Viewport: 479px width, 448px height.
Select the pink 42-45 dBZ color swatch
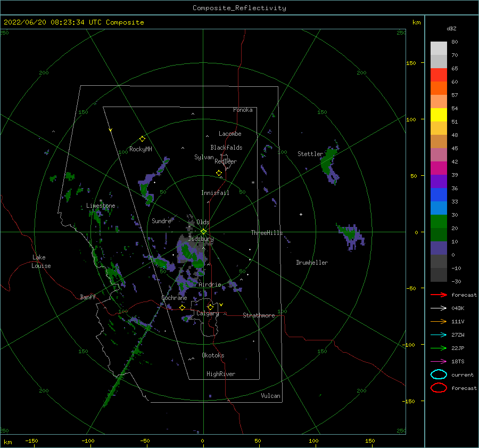(x=439, y=154)
